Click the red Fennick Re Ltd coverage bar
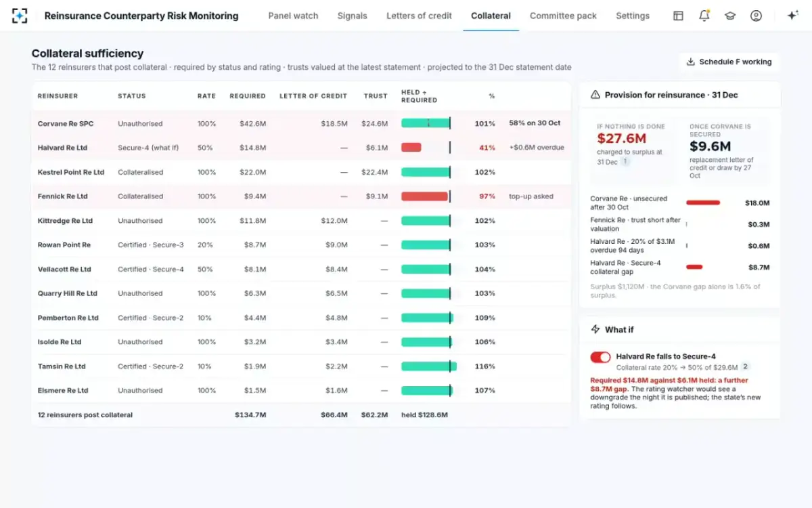This screenshot has height=508, width=812. 424,196
